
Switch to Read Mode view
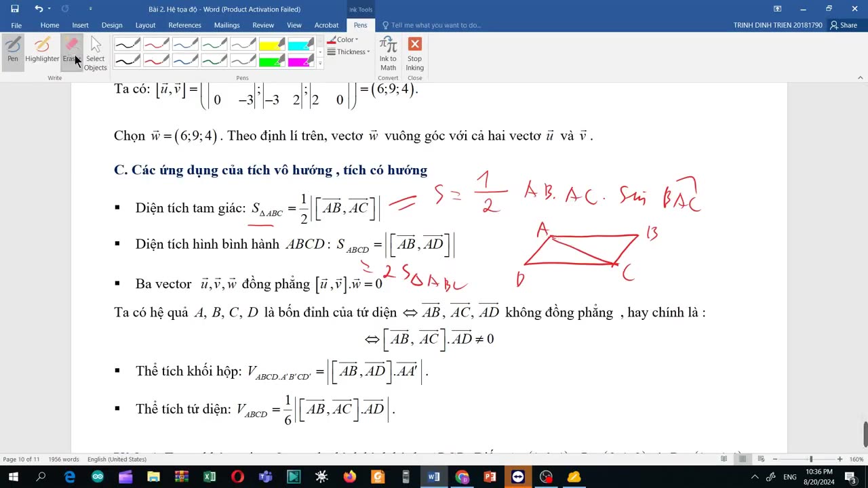(x=724, y=459)
